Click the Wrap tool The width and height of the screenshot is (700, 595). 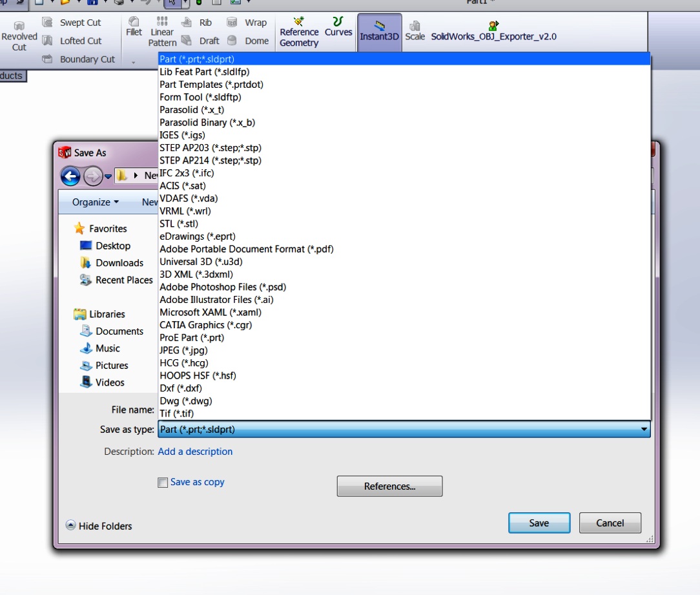click(x=247, y=23)
